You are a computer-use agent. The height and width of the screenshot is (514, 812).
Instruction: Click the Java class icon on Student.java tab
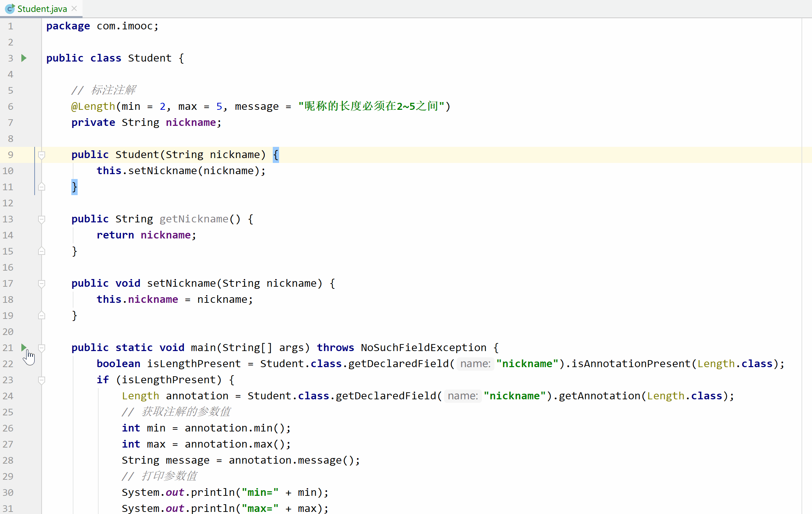tap(10, 9)
